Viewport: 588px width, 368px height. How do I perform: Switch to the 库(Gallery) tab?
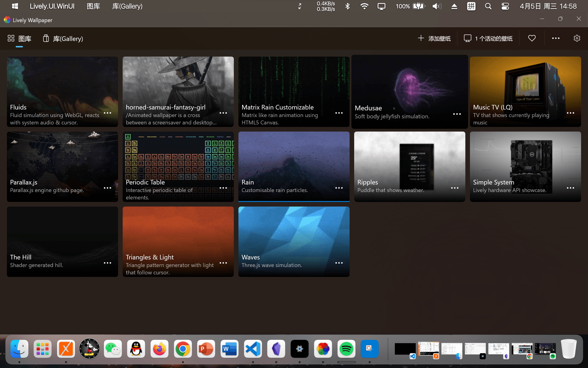click(x=63, y=38)
